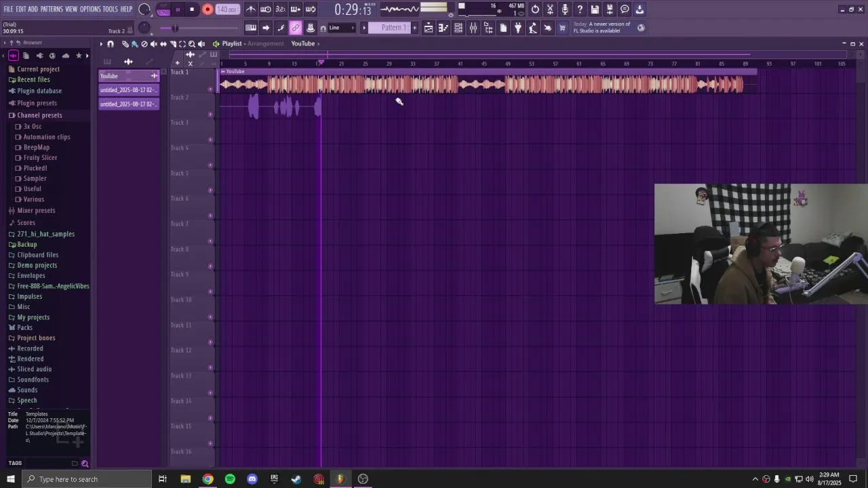Click the undo history icon
Screen dimensions: 868x488
tap(535, 9)
